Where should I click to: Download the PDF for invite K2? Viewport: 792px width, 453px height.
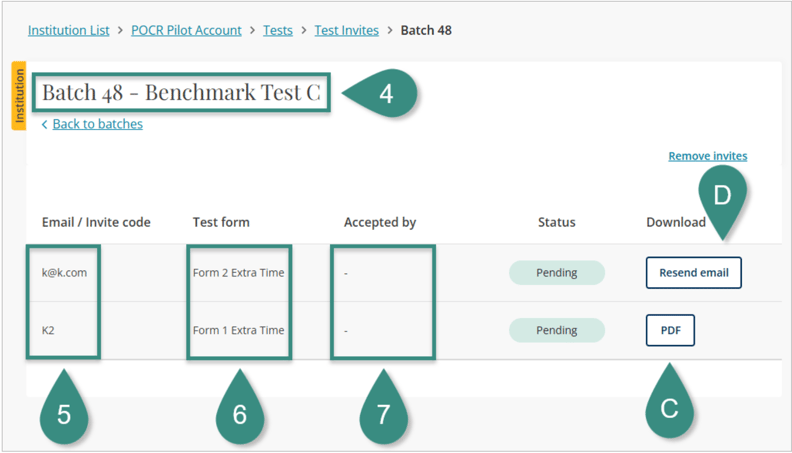[x=670, y=330]
